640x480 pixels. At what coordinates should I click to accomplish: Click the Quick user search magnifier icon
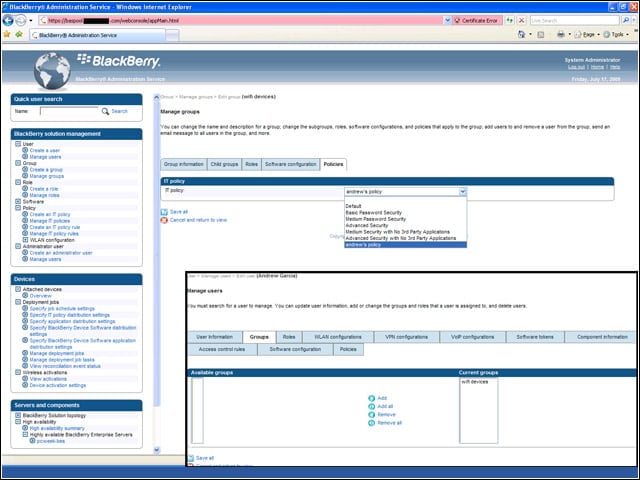point(105,111)
